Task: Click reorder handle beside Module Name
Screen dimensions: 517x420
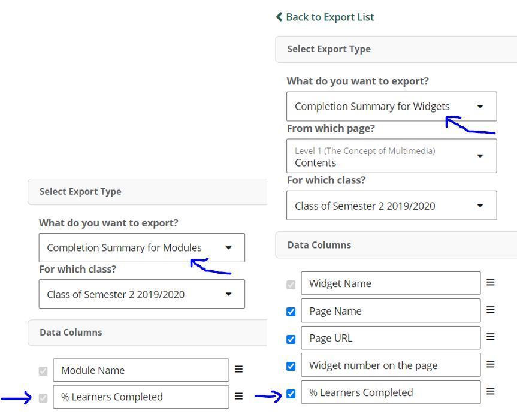Action: (x=238, y=369)
